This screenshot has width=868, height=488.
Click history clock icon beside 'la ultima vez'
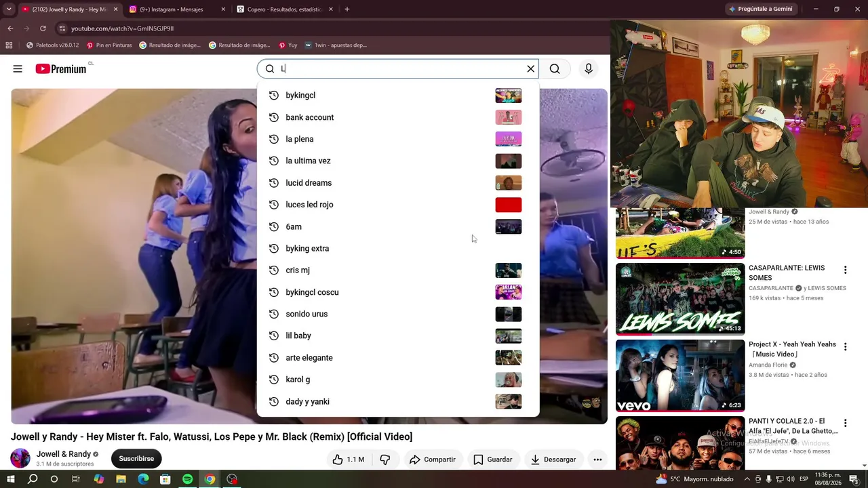pyautogui.click(x=274, y=161)
